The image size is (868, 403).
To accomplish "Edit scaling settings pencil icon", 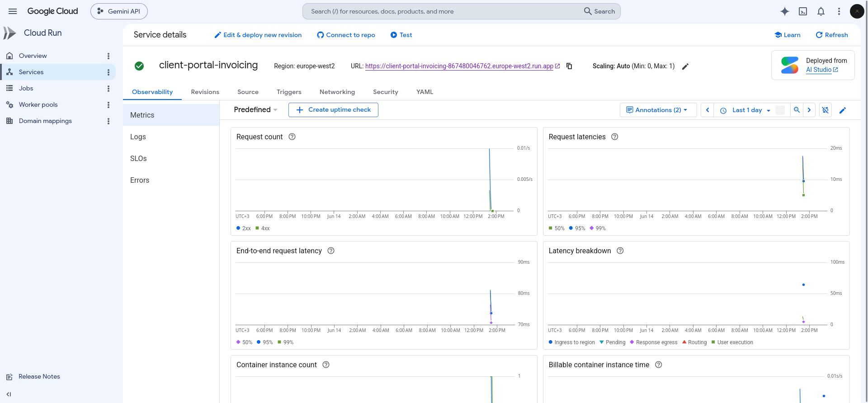I will click(x=685, y=66).
